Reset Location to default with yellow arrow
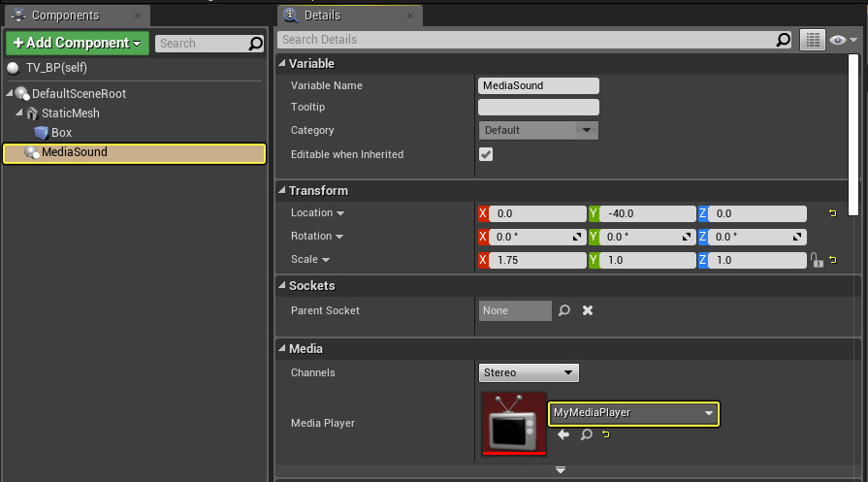 click(832, 213)
